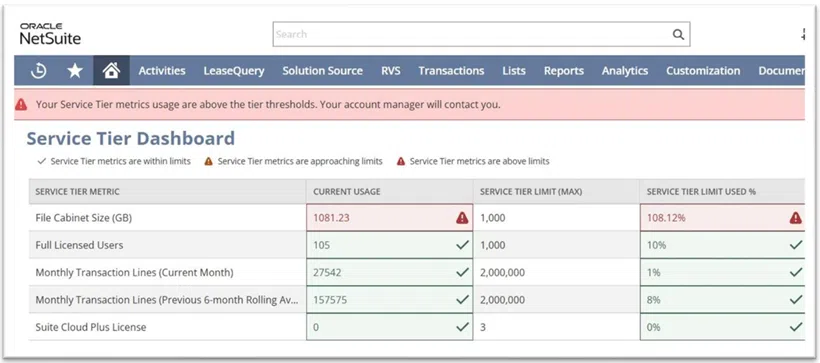
Task: Open the Solution Source menu
Action: (x=323, y=71)
